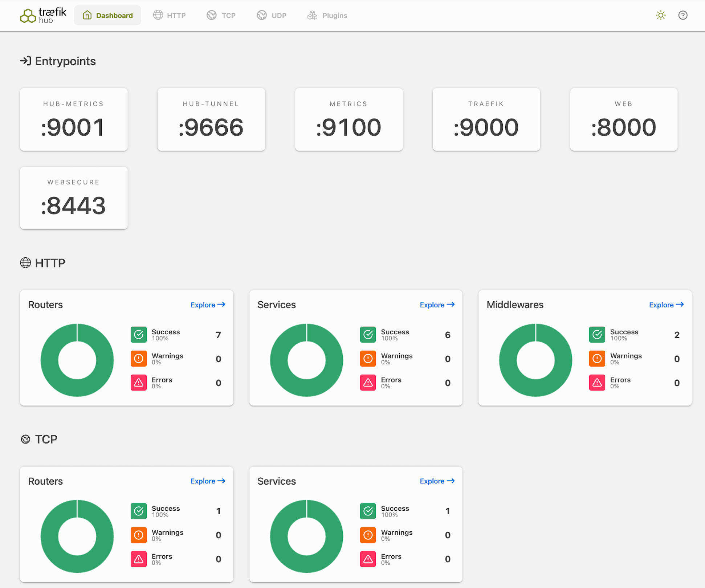Click the UDP globe icon in navigation
Image resolution: width=705 pixels, height=588 pixels.
[261, 15]
